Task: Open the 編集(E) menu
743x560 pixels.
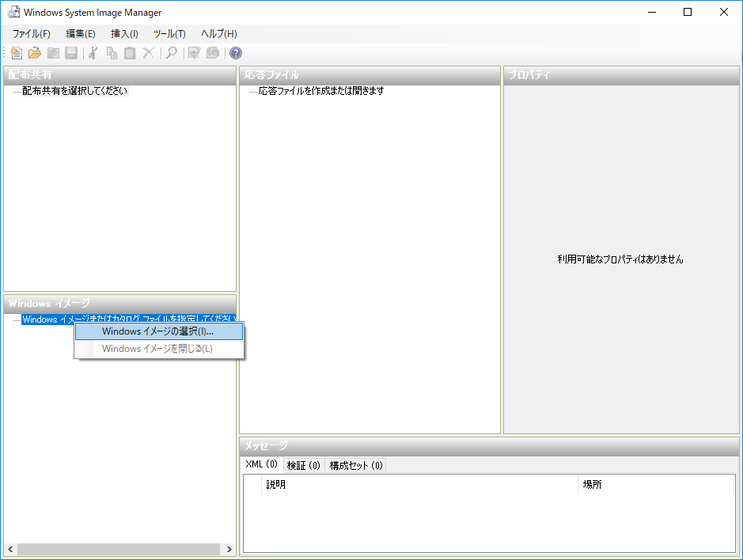Action: [81, 34]
